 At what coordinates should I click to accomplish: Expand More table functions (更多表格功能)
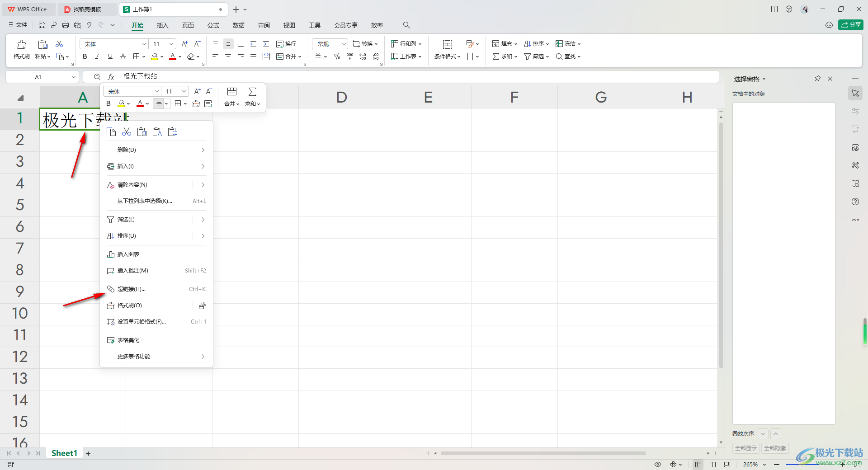click(x=156, y=357)
